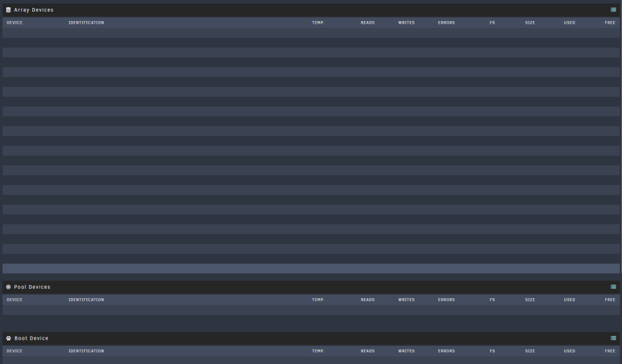Click FREE header in Boot Device table

(x=610, y=351)
